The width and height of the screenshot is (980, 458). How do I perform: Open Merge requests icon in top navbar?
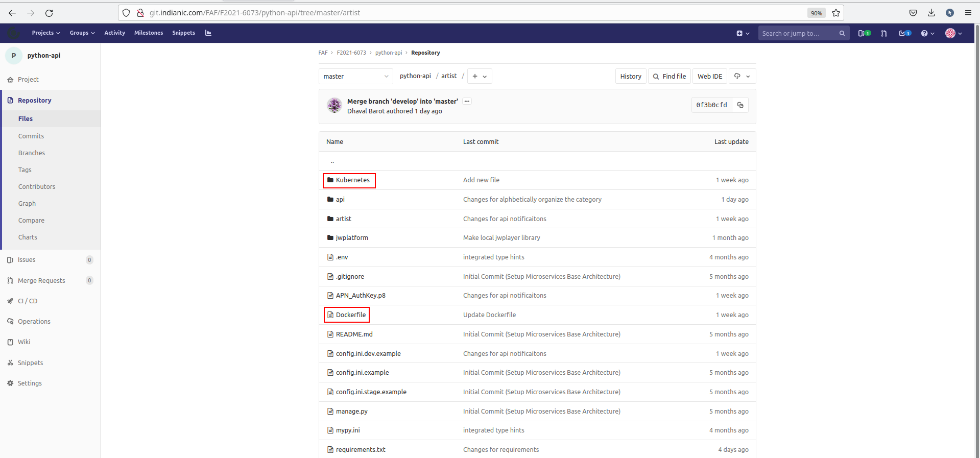tap(884, 33)
